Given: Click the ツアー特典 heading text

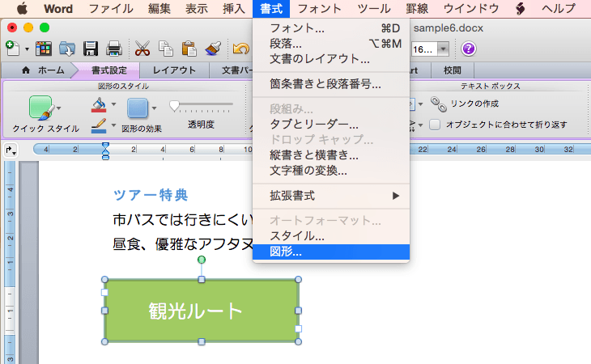Looking at the screenshot, I should pyautogui.click(x=151, y=195).
